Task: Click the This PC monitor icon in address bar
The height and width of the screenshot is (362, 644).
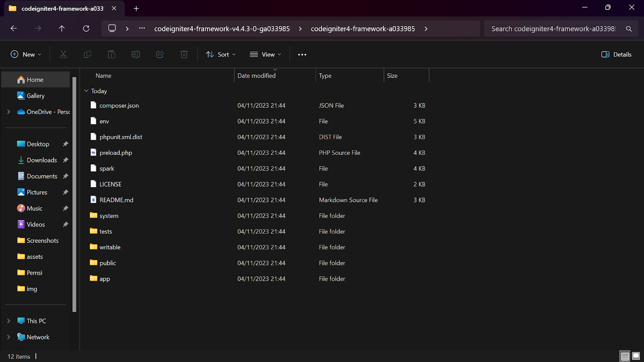Action: pos(112,29)
